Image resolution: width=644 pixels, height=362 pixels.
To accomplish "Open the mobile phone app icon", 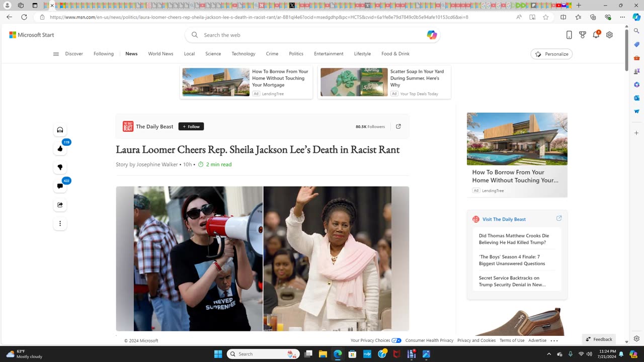I will click(x=569, y=35).
